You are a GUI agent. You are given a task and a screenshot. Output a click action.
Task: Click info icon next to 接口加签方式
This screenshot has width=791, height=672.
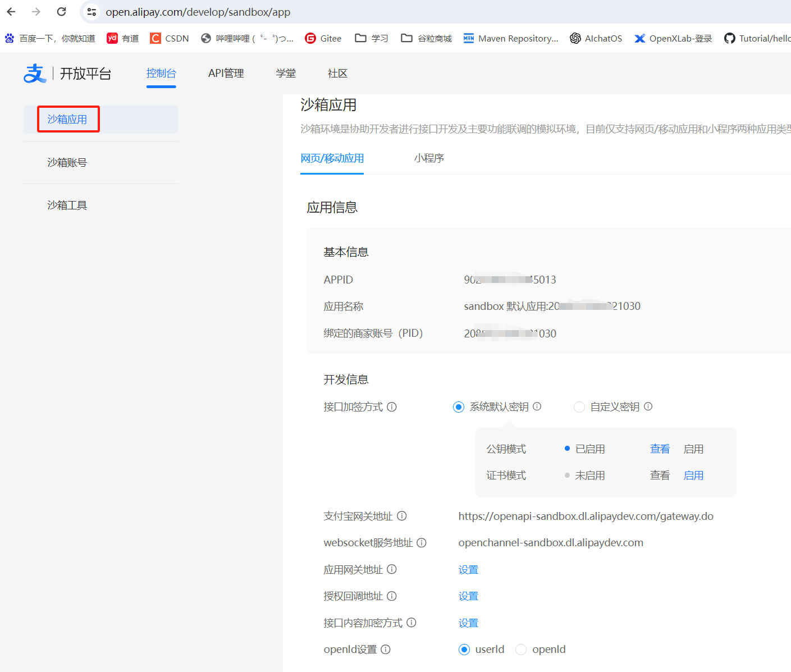pos(392,407)
